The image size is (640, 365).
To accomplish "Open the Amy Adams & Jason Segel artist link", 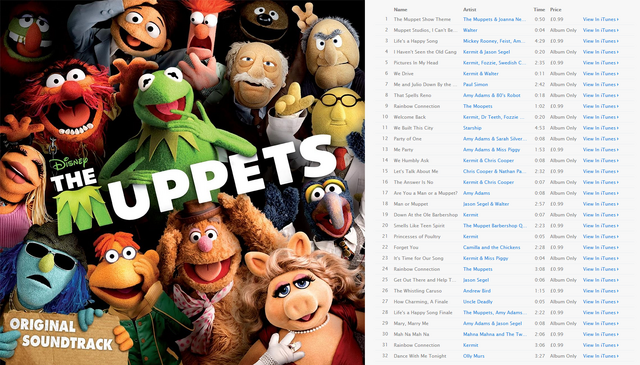I will (492, 323).
